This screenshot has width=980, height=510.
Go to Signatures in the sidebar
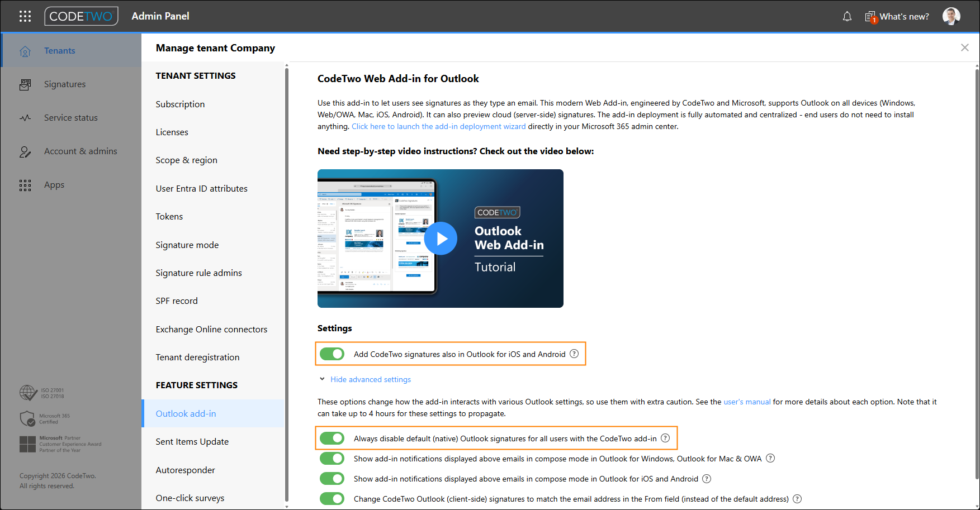point(72,84)
